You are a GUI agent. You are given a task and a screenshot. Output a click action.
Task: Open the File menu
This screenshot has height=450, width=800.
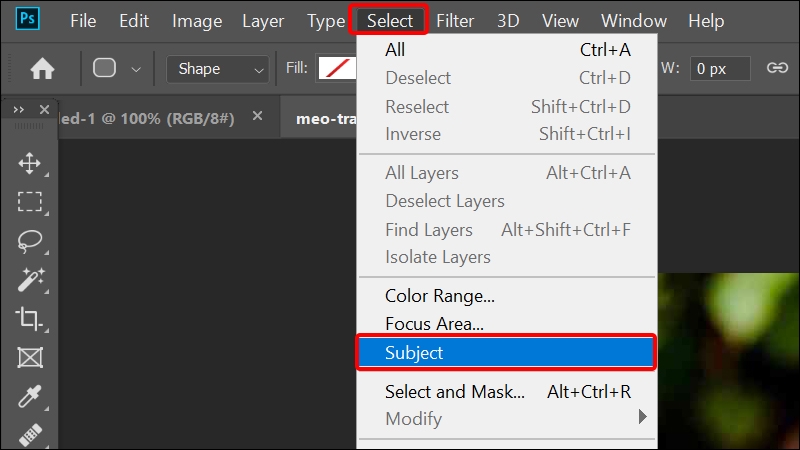[x=83, y=21]
